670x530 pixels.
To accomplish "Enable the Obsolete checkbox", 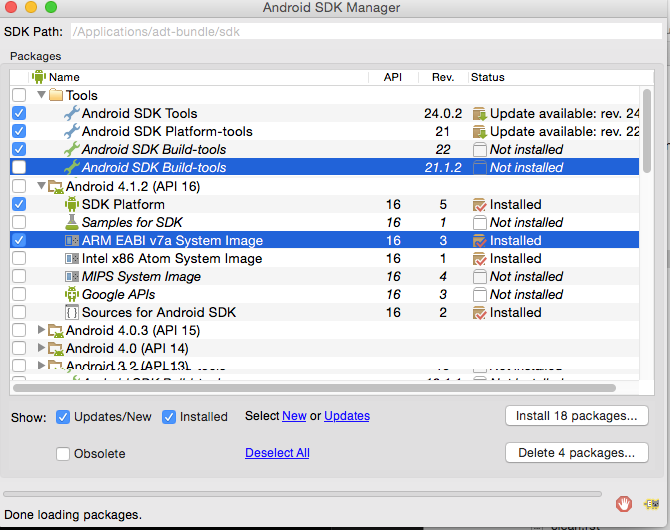I will pyautogui.click(x=63, y=453).
